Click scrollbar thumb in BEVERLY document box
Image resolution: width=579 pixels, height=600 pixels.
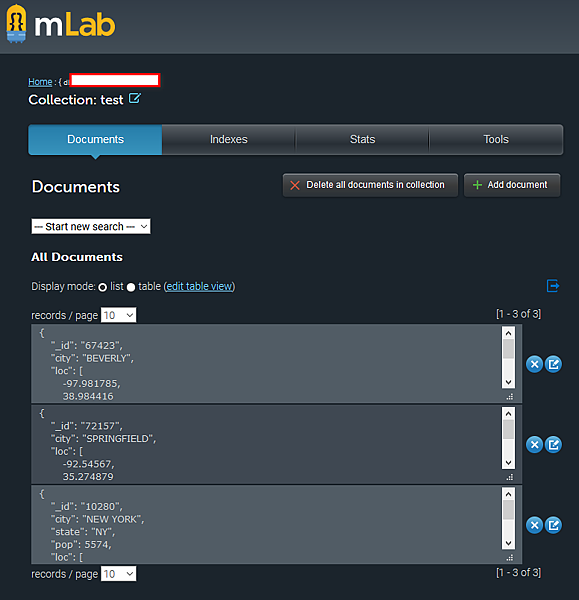[508, 349]
